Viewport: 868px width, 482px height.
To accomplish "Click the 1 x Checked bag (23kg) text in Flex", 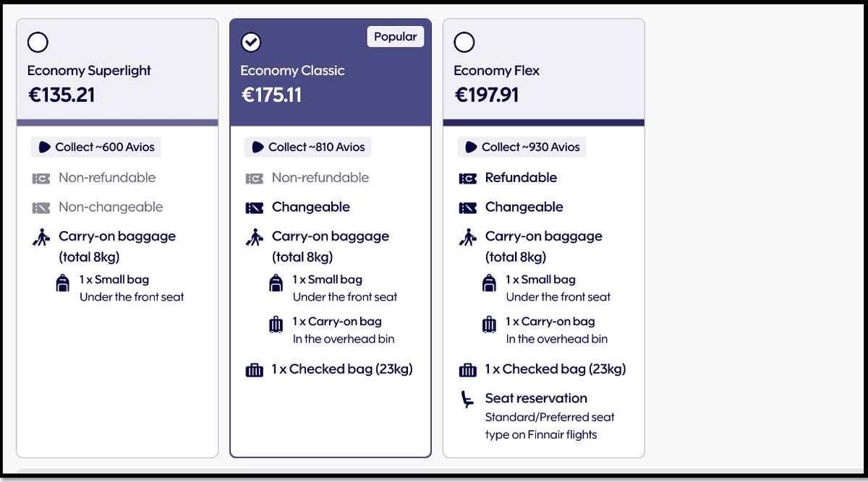I will [556, 369].
